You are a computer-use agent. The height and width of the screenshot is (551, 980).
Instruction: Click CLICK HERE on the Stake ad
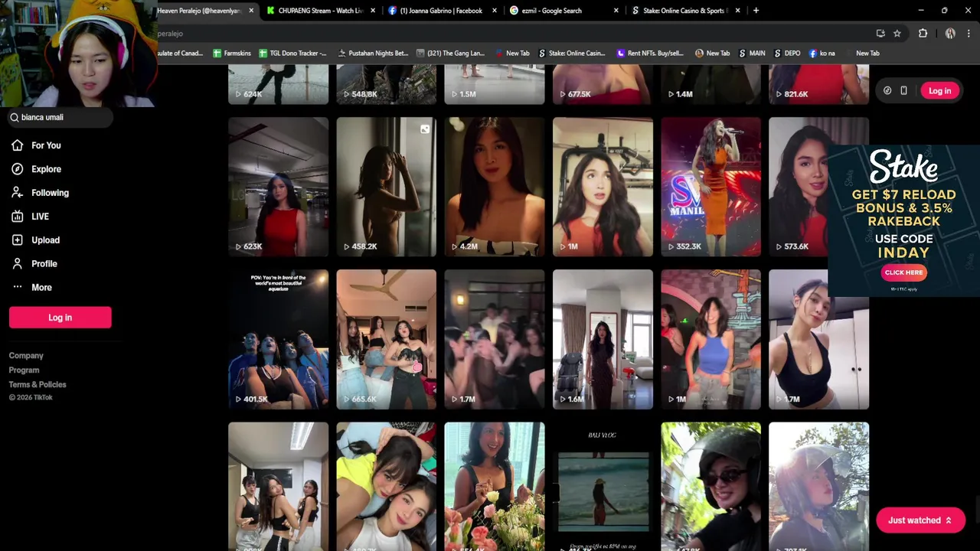903,272
